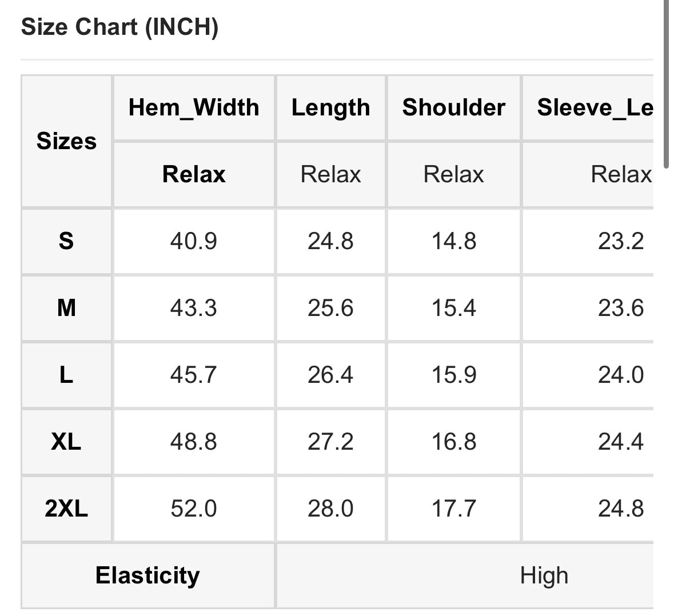This screenshot has height=616, width=674.
Task: Click the L size row label
Action: 66,375
